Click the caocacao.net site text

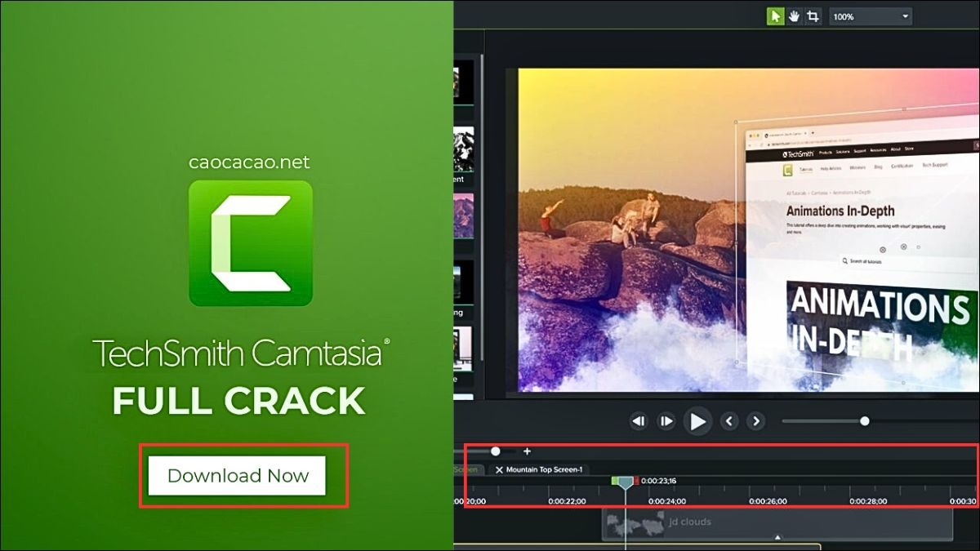[249, 162]
